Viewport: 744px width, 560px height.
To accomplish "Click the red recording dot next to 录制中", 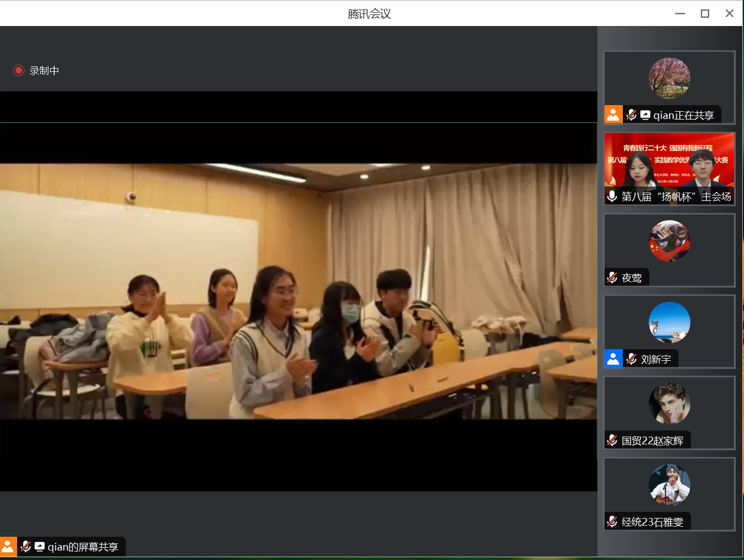I will (x=18, y=70).
